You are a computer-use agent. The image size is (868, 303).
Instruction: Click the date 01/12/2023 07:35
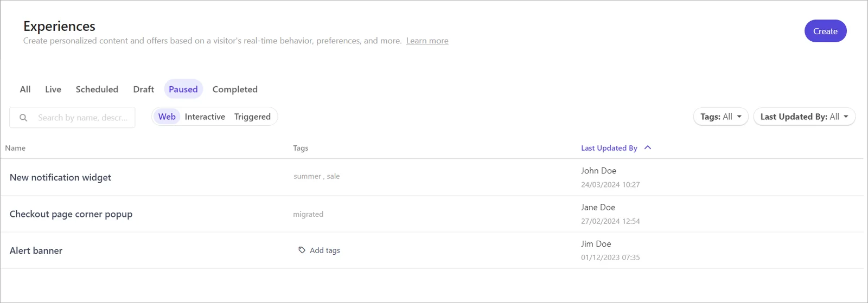click(610, 257)
